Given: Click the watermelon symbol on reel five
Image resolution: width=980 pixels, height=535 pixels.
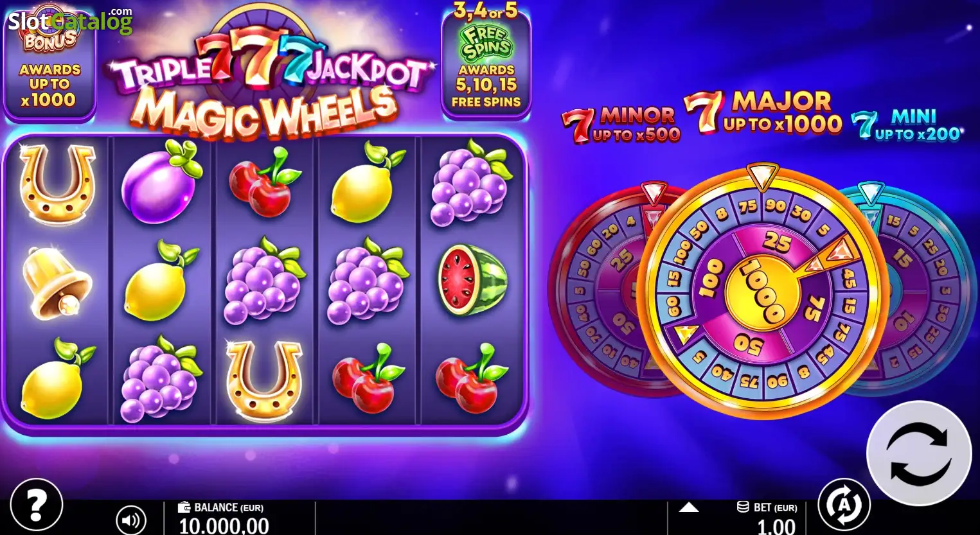Looking at the screenshot, I should [473, 280].
